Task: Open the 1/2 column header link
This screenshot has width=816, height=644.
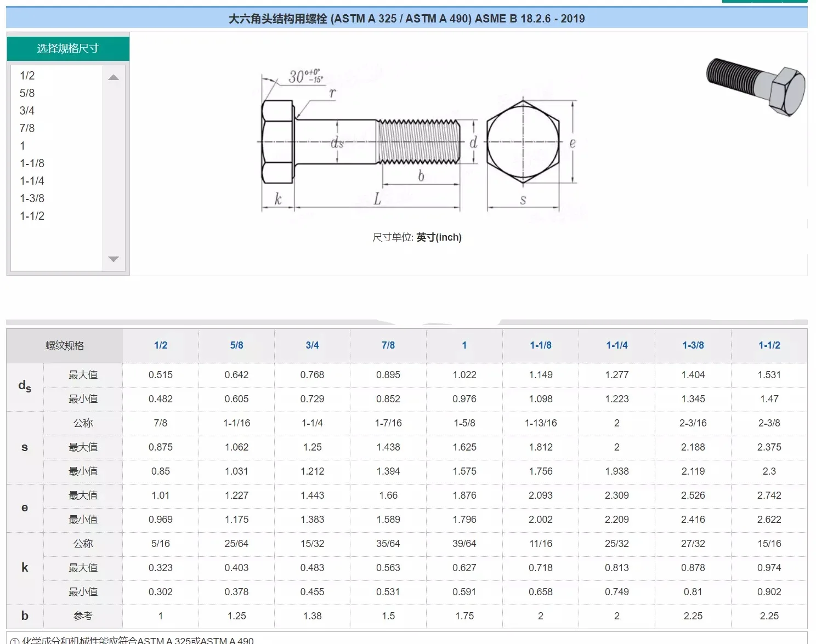Action: pos(161,345)
